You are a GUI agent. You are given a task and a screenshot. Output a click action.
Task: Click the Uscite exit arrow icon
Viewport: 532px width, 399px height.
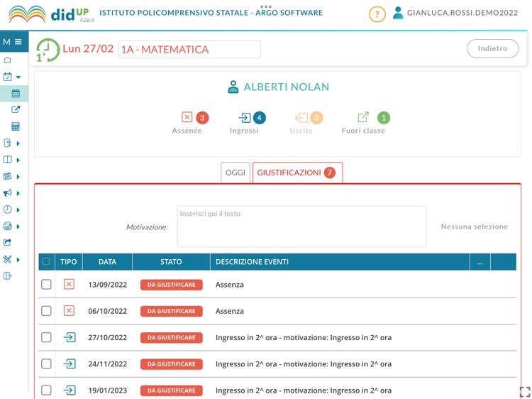click(301, 118)
